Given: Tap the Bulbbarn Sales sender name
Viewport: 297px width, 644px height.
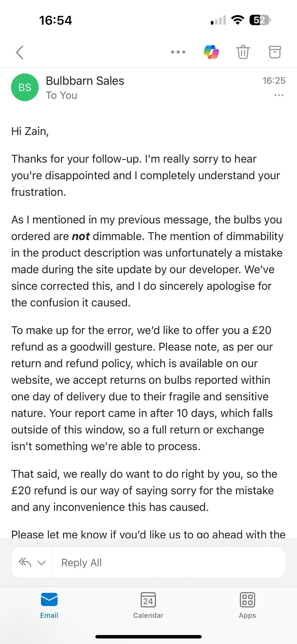Looking at the screenshot, I should click(85, 81).
